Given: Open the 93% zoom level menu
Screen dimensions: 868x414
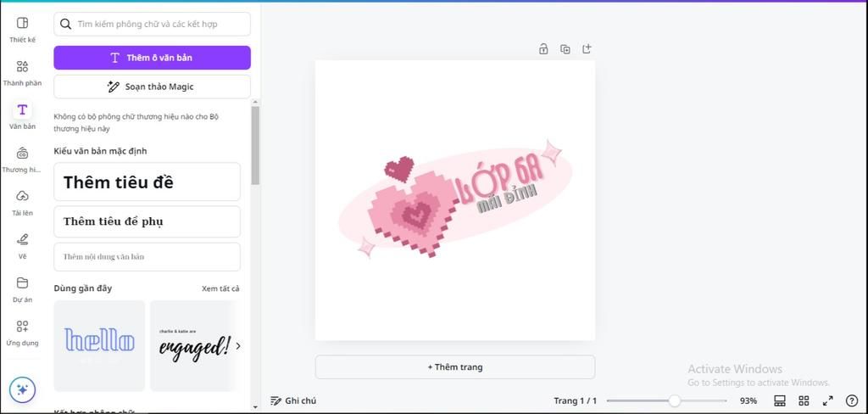Looking at the screenshot, I should tap(748, 400).
